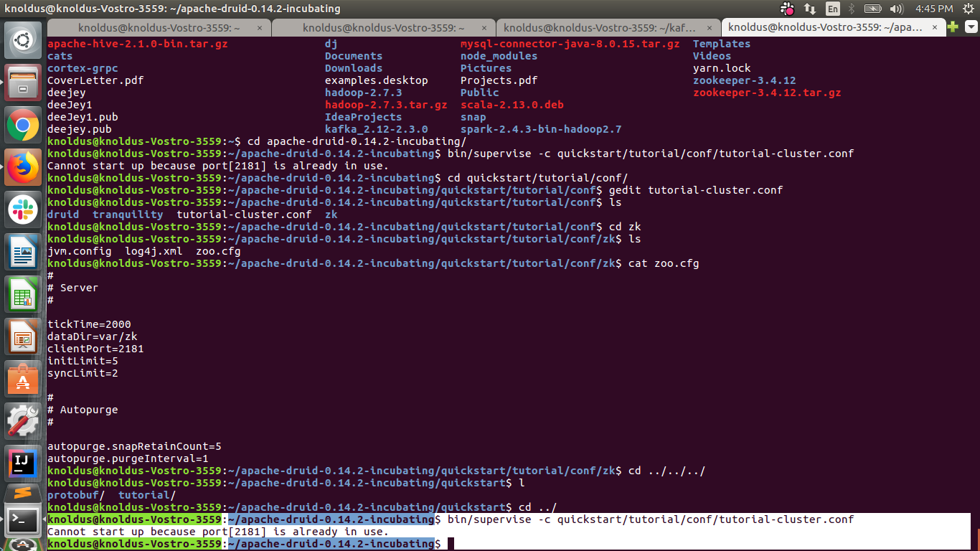Click the clientPort=2181 line
The height and width of the screenshot is (551, 980).
click(x=95, y=349)
